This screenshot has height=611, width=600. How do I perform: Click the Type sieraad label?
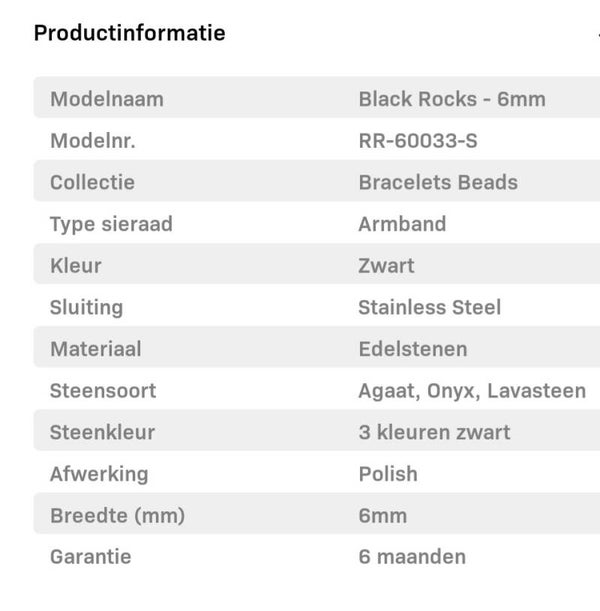111,224
